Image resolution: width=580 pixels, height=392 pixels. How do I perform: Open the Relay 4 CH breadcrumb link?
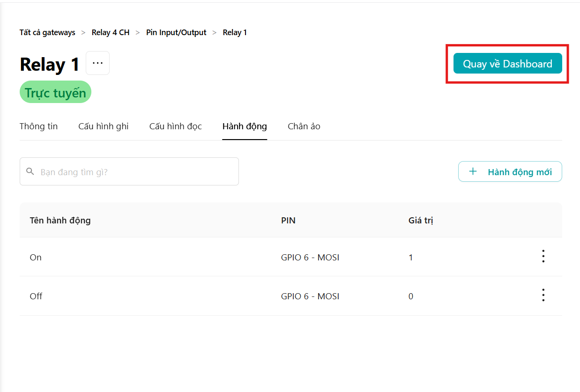pos(111,33)
